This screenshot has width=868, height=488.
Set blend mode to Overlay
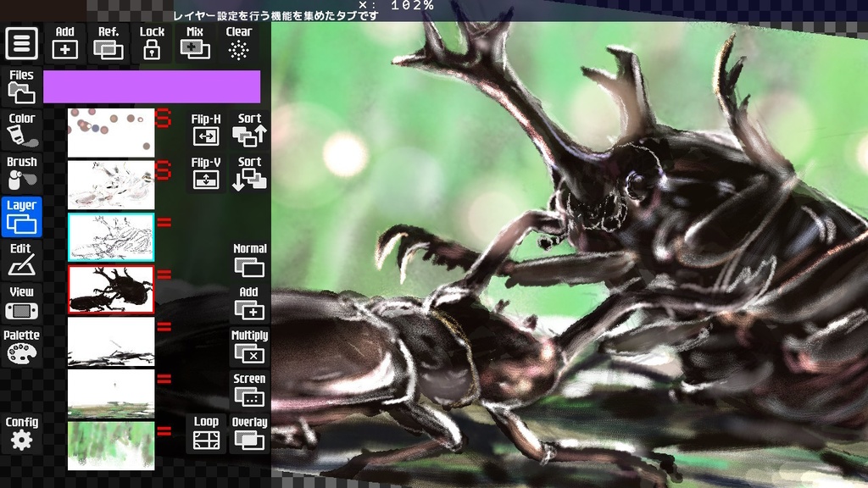pos(249,433)
